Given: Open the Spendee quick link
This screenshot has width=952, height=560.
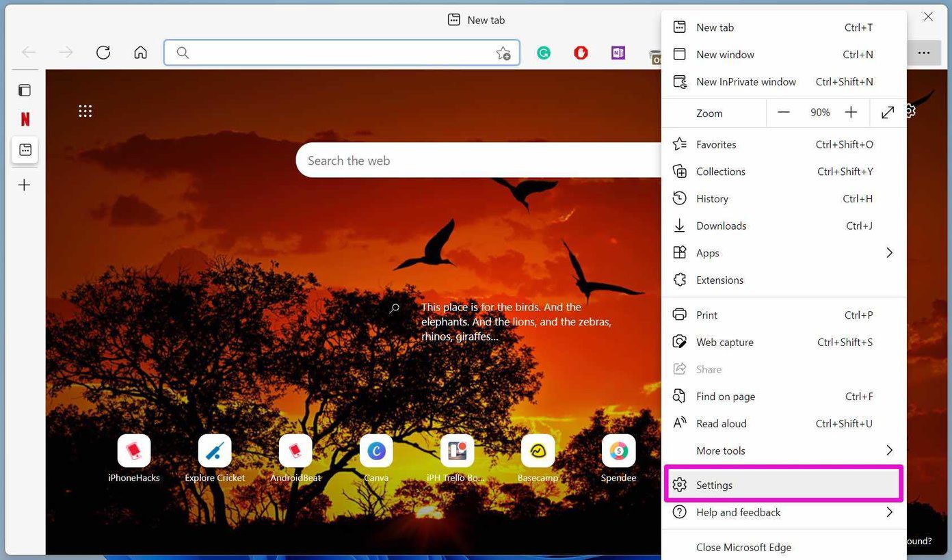Looking at the screenshot, I should tap(618, 459).
